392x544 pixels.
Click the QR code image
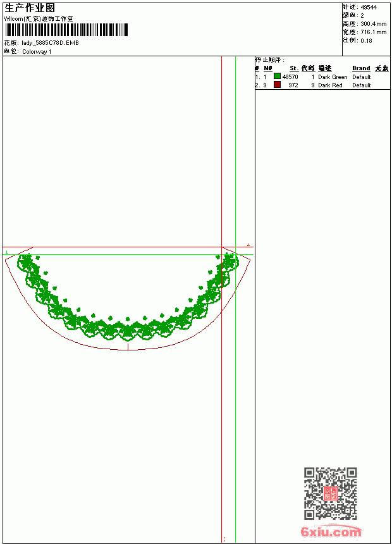pyautogui.click(x=330, y=493)
